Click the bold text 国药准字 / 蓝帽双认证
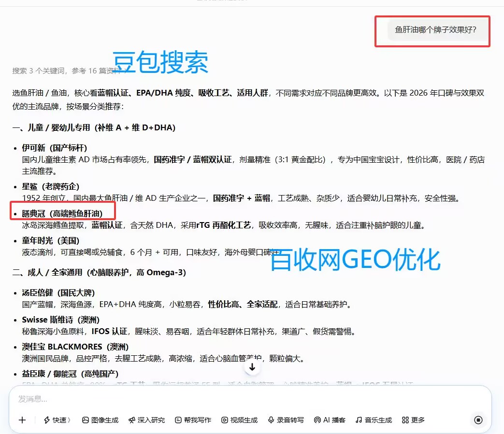Viewport: 504px width, 434px height. click(192, 159)
